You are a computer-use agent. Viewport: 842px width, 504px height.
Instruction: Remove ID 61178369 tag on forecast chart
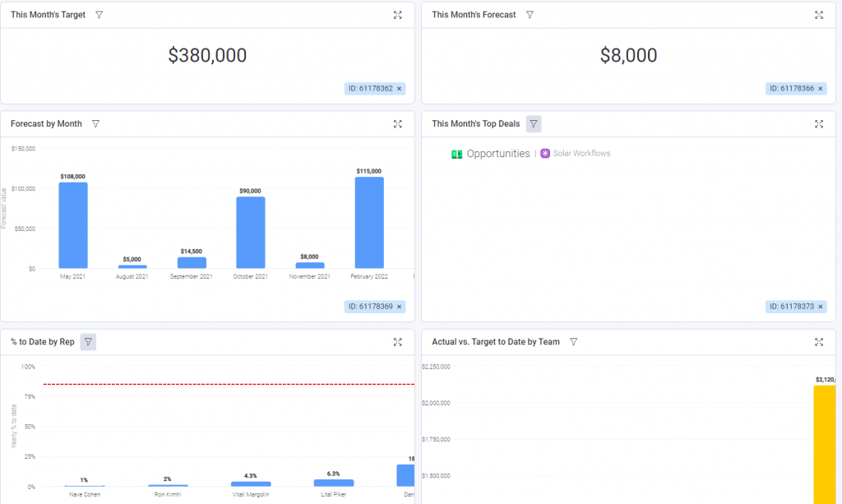399,307
